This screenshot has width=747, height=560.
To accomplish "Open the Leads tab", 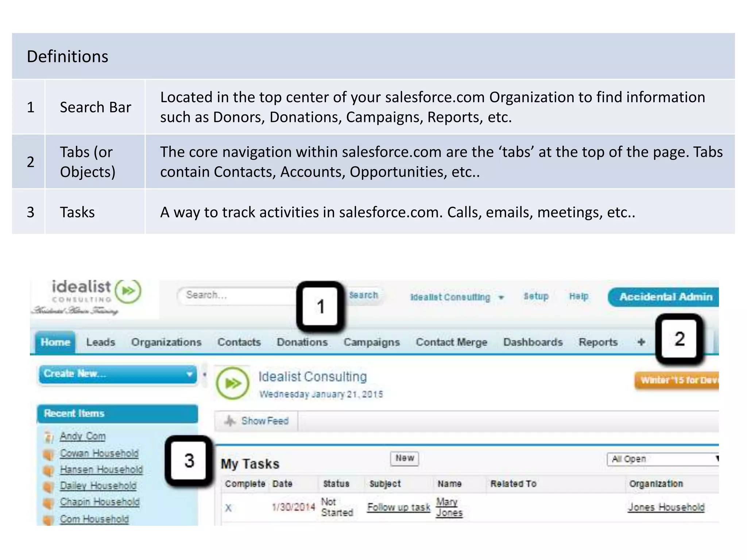I will tap(101, 342).
